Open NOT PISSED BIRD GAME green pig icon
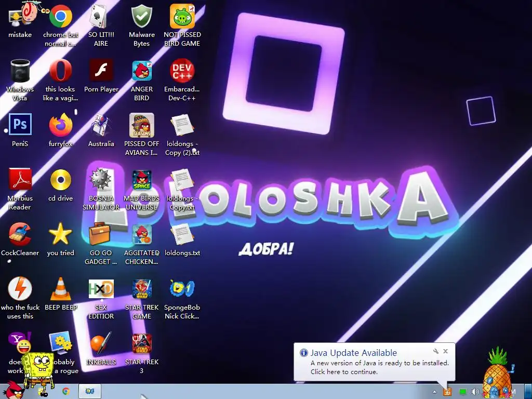The image size is (532, 399). pos(182,16)
